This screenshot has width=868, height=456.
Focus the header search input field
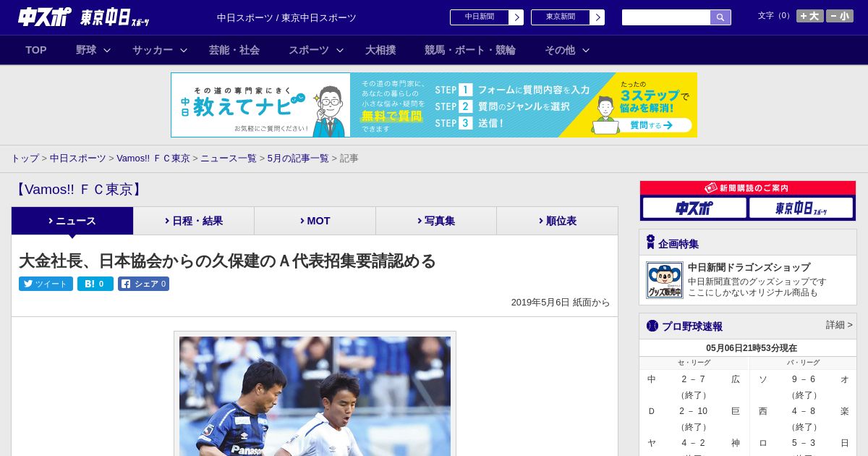coord(666,17)
